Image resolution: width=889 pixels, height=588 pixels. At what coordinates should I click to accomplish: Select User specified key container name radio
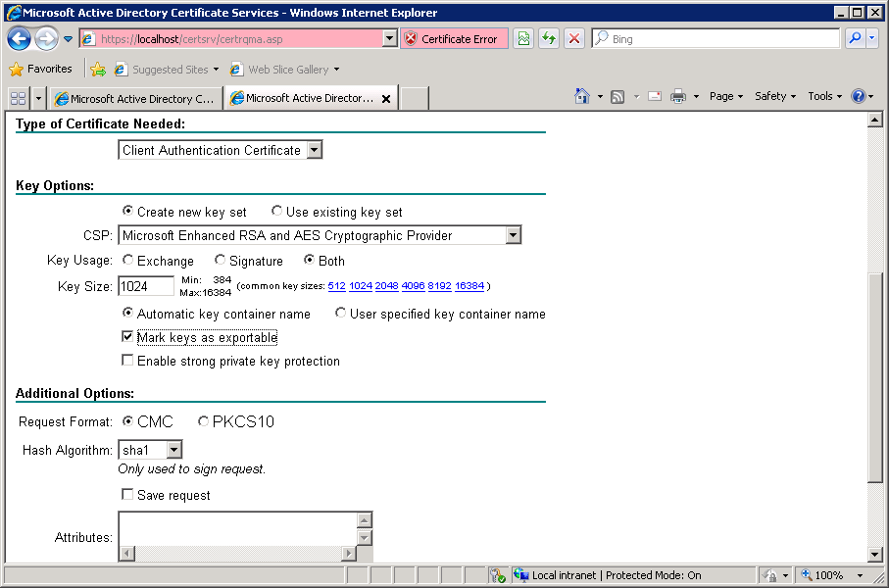341,313
